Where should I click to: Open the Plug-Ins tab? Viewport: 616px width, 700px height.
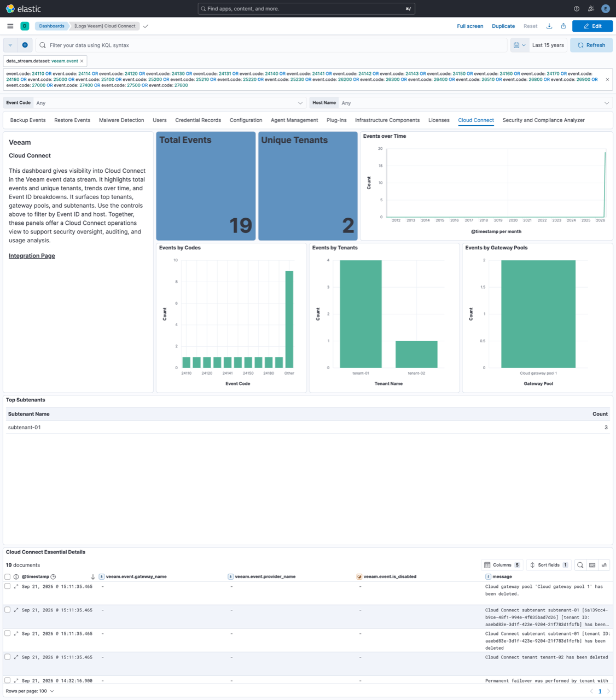point(336,120)
